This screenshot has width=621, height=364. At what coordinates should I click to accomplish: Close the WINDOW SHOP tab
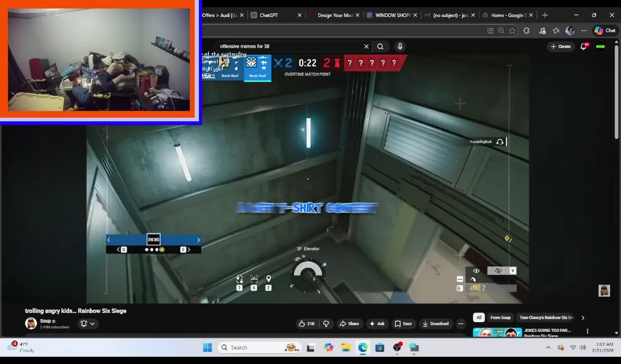[x=415, y=15]
